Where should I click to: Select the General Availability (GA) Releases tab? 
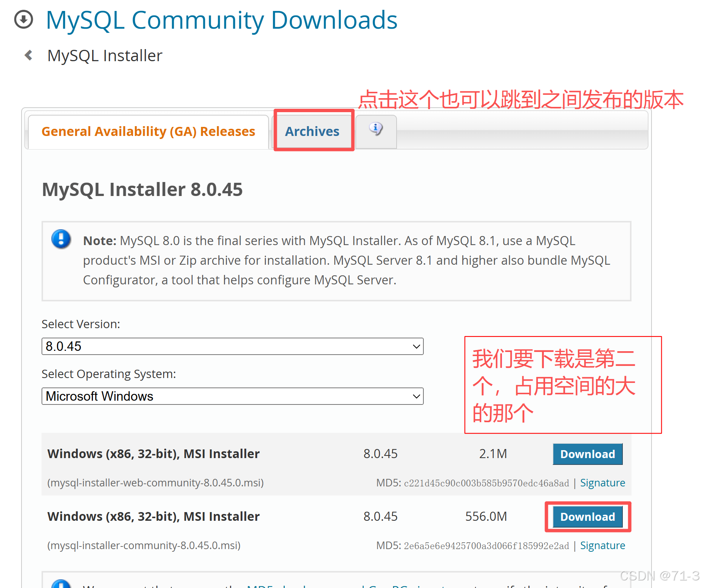(148, 131)
